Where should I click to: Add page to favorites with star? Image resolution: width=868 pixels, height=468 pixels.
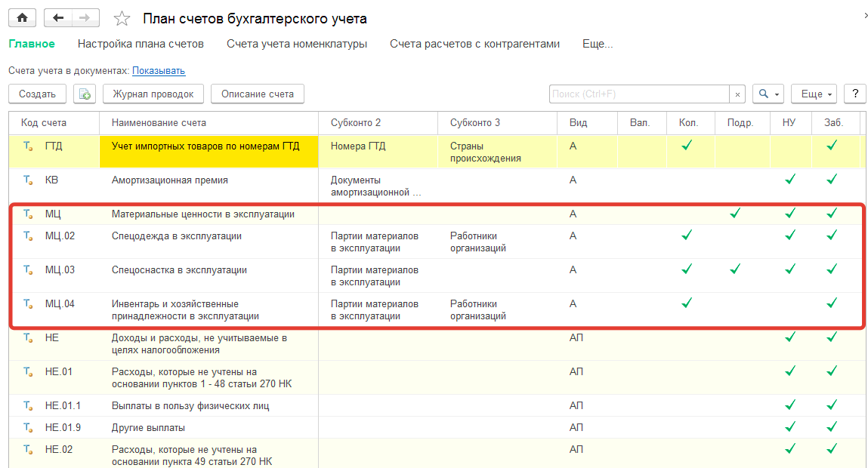[122, 19]
